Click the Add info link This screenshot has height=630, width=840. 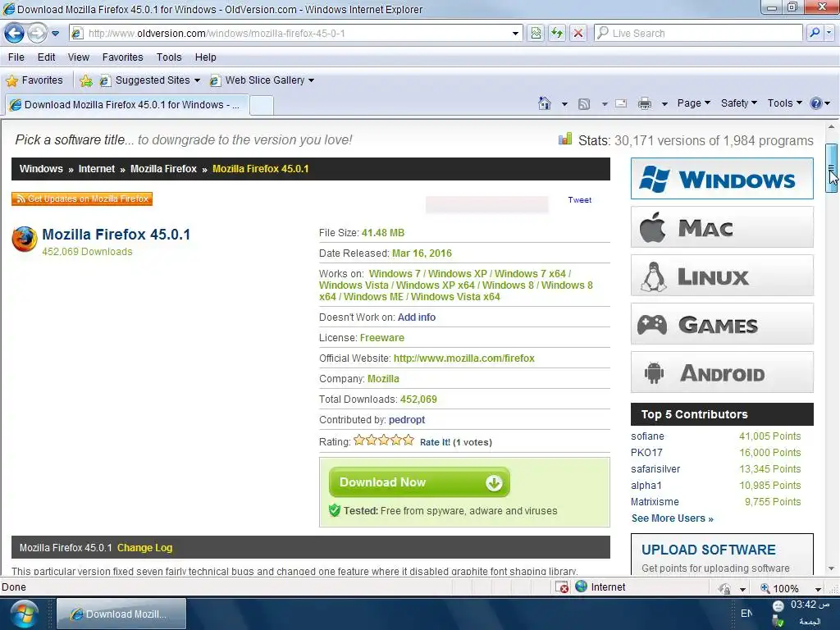[x=416, y=317]
